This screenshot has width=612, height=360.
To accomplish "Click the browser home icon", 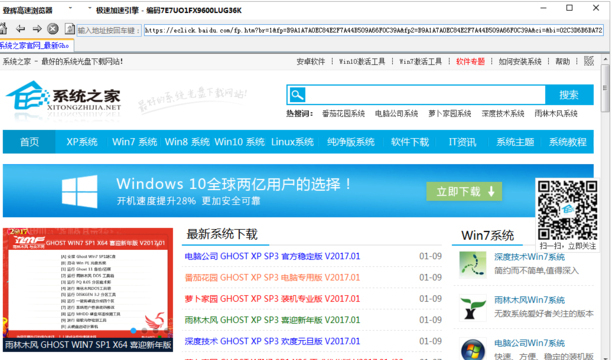I will tap(3, 29).
